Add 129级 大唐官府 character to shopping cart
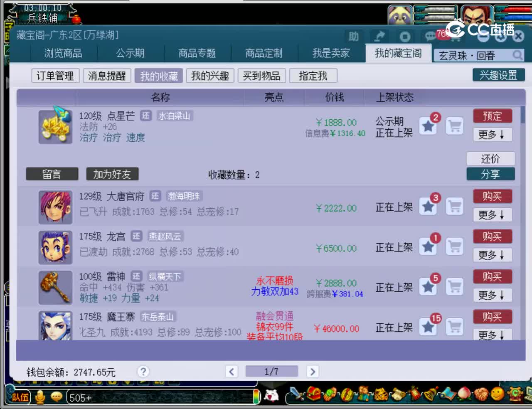532x409 pixels. pos(455,206)
